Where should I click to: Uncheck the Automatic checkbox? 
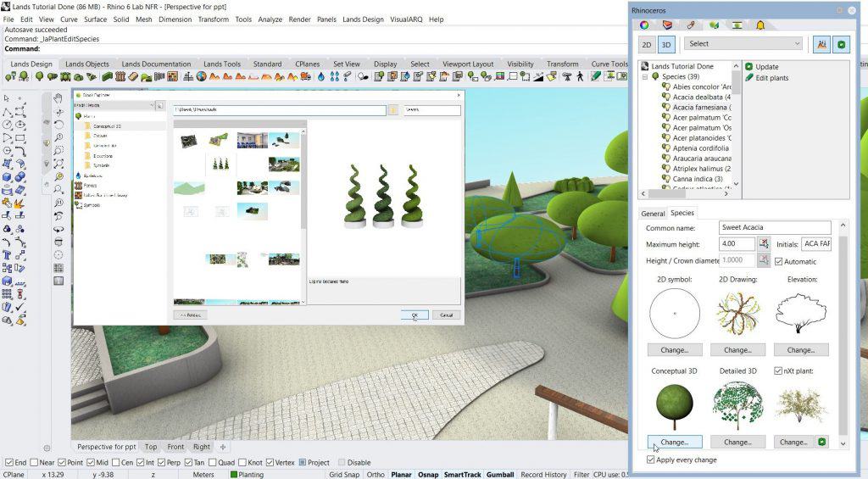click(x=779, y=261)
